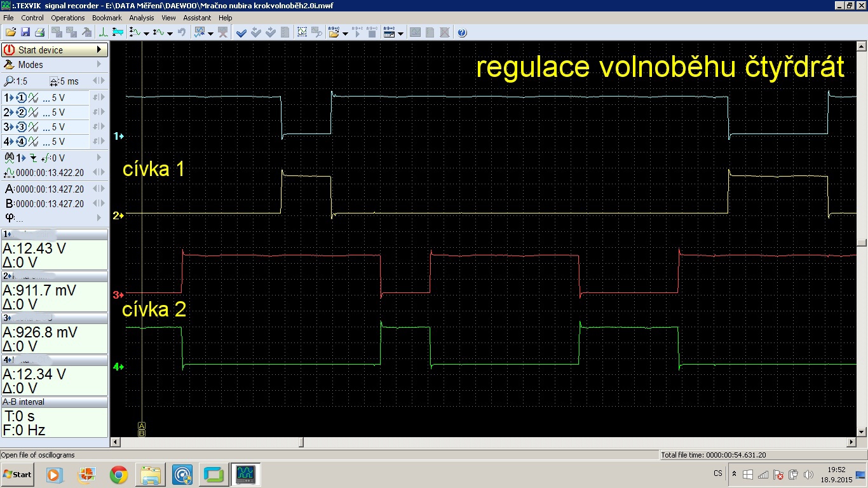
Task: Open the Bookmark menu
Action: (x=107, y=18)
